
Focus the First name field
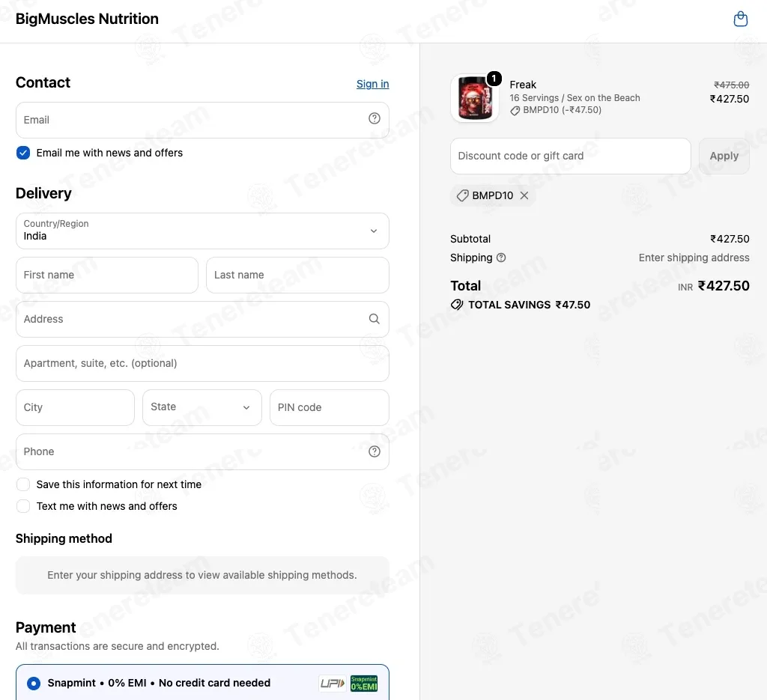point(107,275)
